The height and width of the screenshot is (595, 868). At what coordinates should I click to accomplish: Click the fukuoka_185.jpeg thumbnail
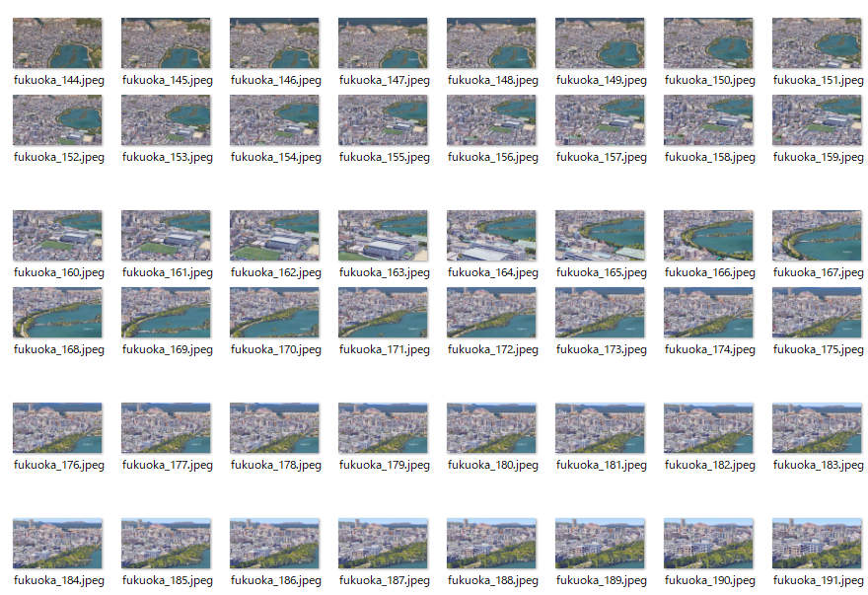pyautogui.click(x=166, y=544)
